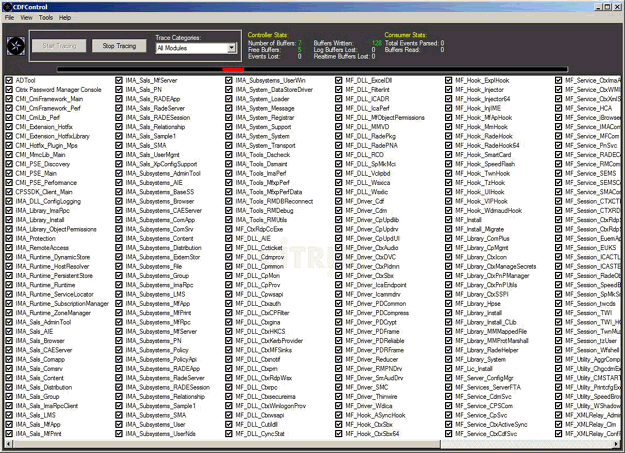Image resolution: width=625 pixels, height=453 pixels.
Task: Uncheck MF_Service_CPSCom module
Action: pos(449,406)
